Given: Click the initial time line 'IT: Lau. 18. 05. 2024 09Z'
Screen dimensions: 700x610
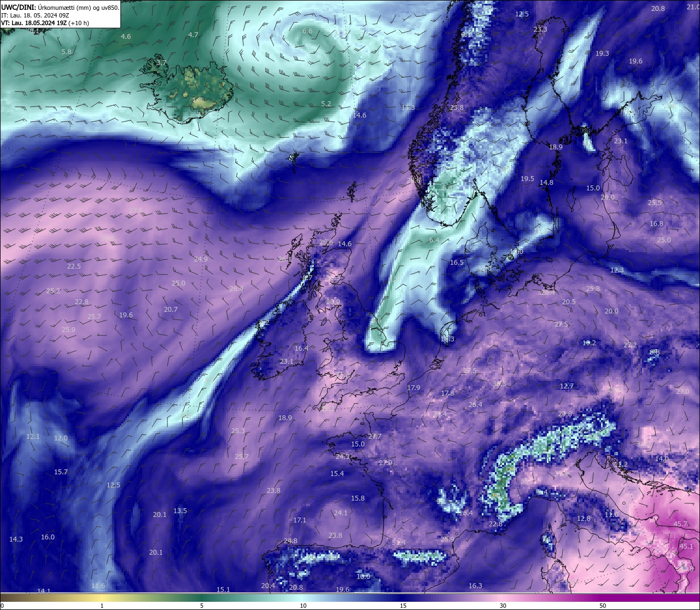Looking at the screenshot, I should pos(35,15).
